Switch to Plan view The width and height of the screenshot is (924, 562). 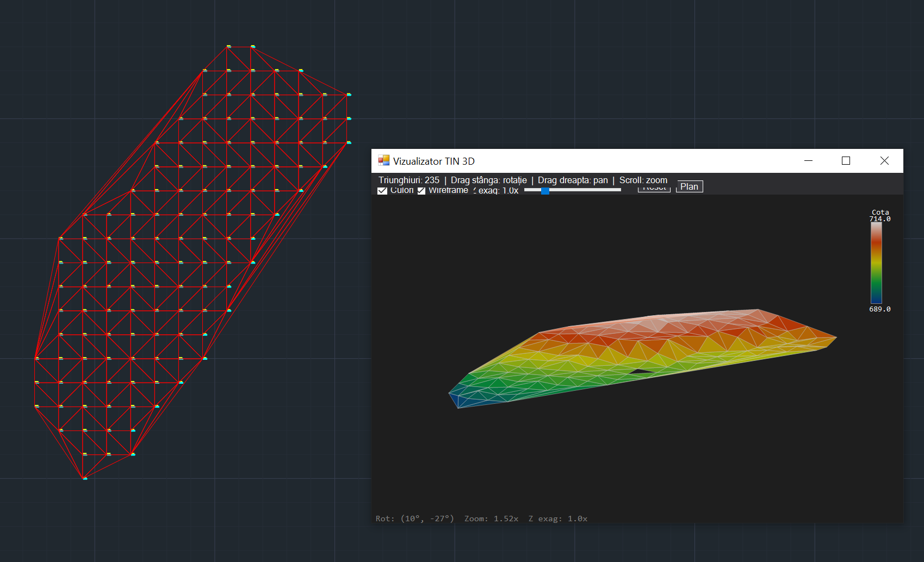689,186
